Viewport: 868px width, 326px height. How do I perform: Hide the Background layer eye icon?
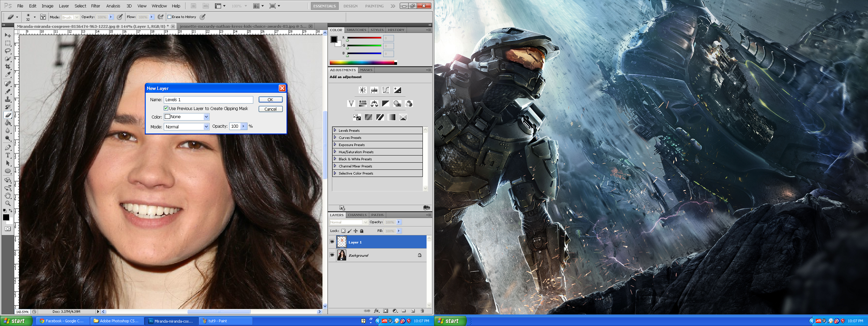tap(332, 255)
